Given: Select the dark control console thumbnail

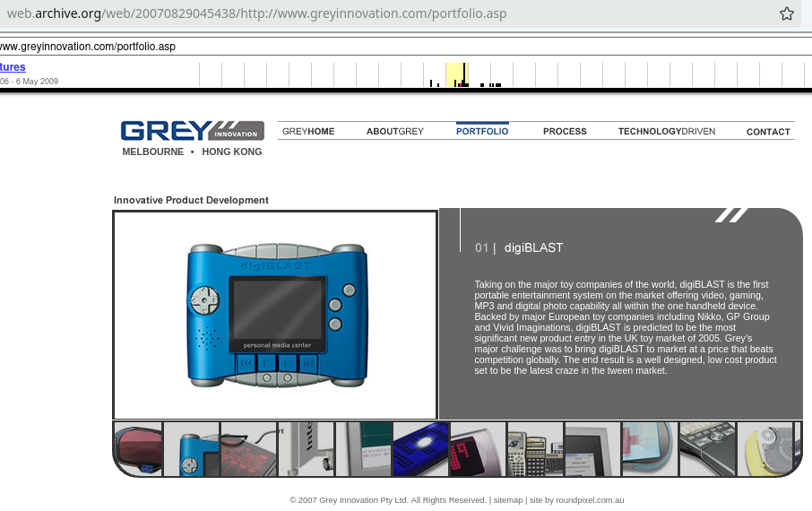Looking at the screenshot, I should [707, 449].
